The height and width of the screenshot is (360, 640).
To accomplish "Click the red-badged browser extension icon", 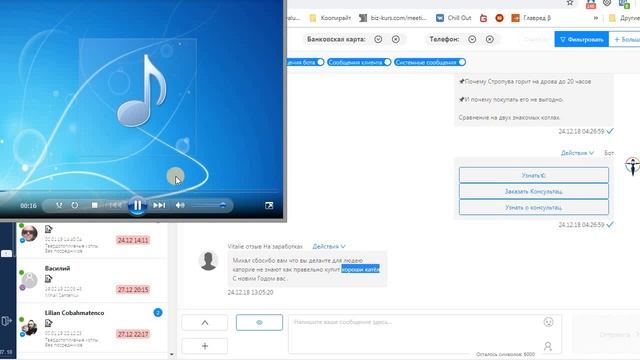I will tap(590, 4).
